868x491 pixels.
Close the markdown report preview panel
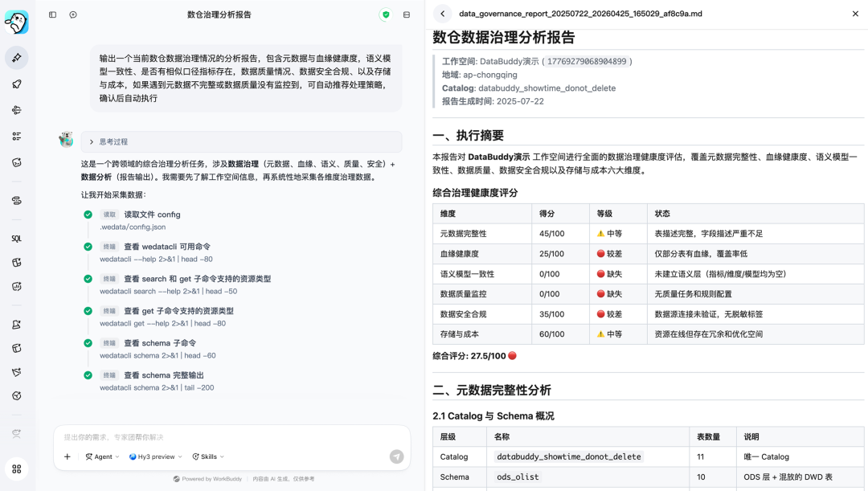coord(855,14)
